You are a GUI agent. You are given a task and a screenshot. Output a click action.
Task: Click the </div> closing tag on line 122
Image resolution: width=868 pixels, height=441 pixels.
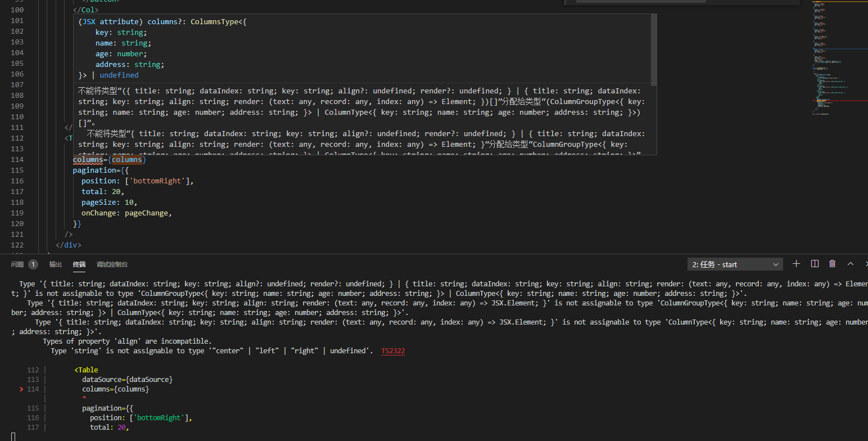coord(69,245)
